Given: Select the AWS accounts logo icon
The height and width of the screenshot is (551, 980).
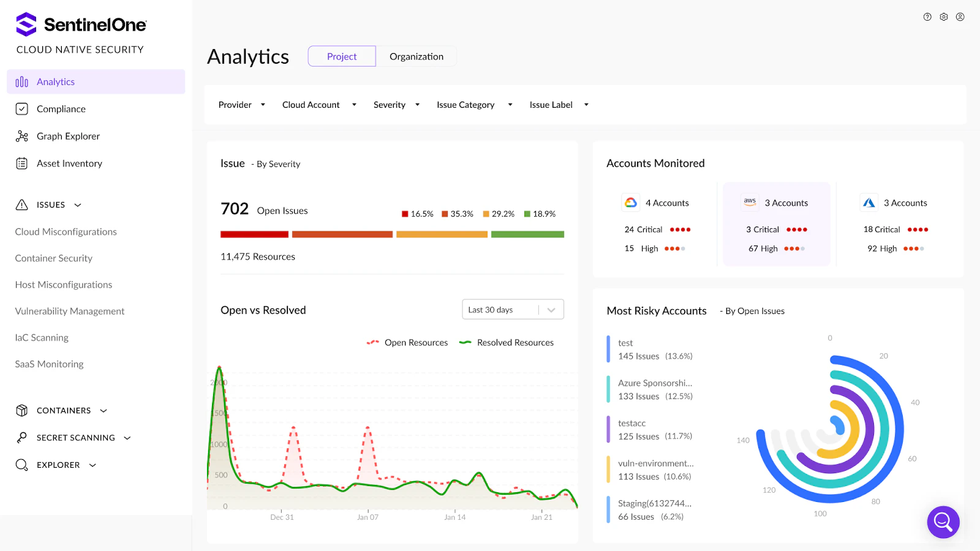Looking at the screenshot, I should click(750, 203).
